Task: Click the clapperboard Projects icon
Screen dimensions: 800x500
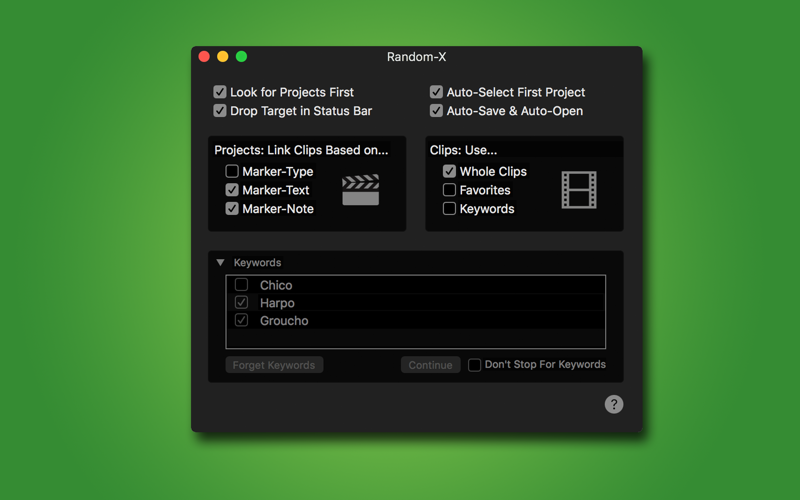Action: point(361,190)
